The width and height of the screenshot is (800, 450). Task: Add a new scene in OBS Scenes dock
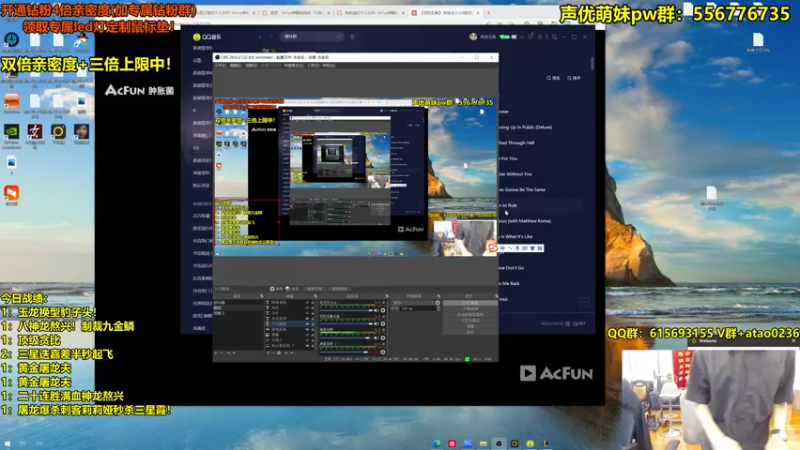click(216, 353)
